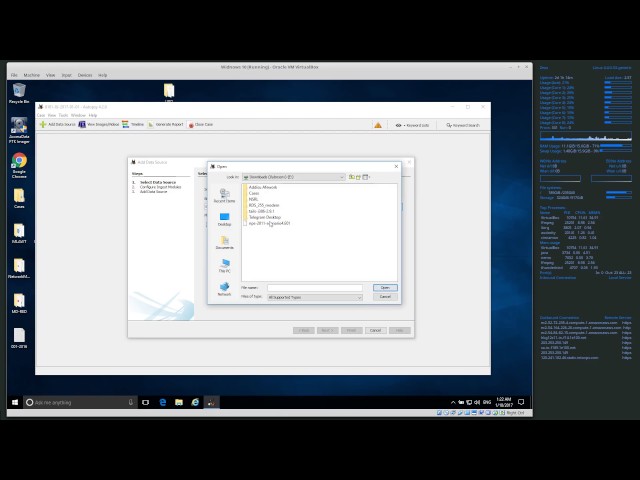Open the Action Center notification icon
Screen dimensions: 640x480
(x=521, y=402)
